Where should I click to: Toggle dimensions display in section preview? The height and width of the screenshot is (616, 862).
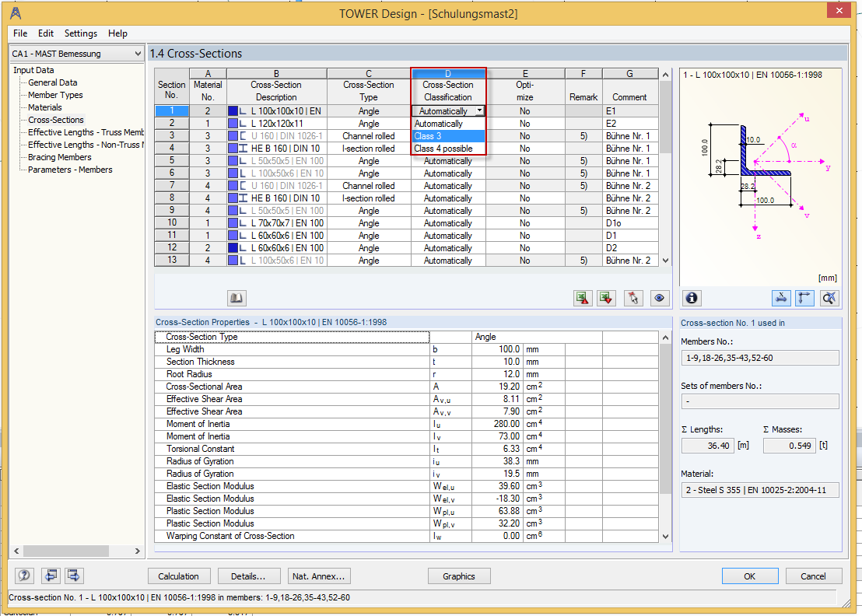coord(781,298)
